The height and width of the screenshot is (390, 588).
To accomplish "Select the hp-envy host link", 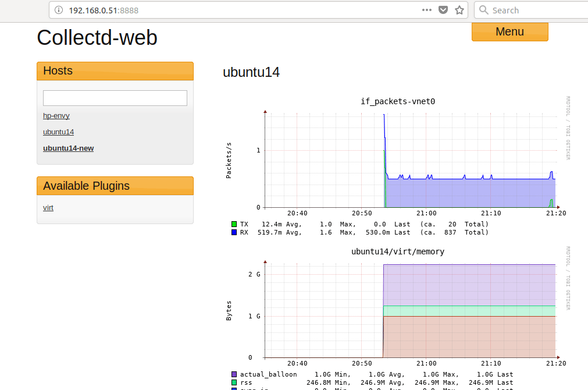I will pyautogui.click(x=56, y=116).
